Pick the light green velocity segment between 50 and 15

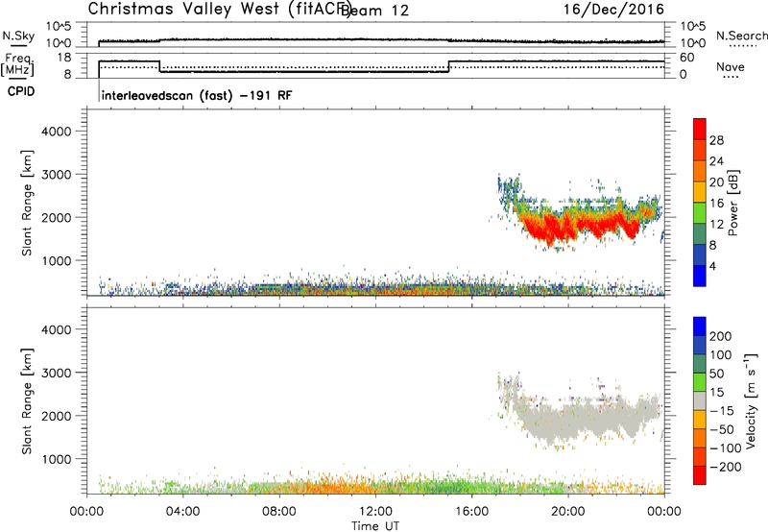click(700, 382)
